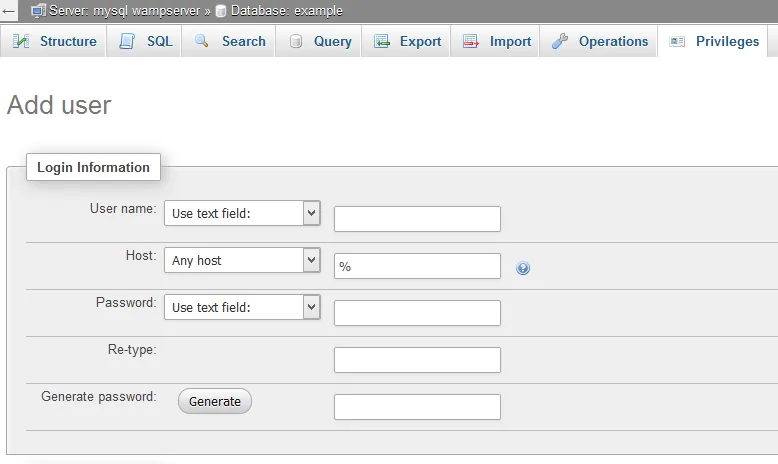Click the User name text field
The image size is (778, 464).
point(417,219)
